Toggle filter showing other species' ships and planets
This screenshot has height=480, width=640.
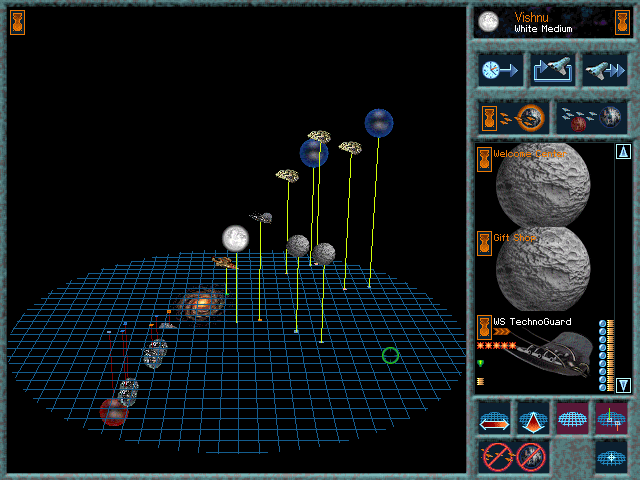pyautogui.click(x=591, y=118)
